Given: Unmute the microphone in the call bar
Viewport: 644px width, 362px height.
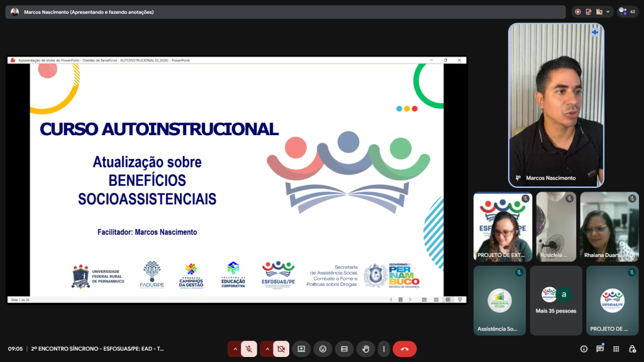Looking at the screenshot, I should 249,349.
